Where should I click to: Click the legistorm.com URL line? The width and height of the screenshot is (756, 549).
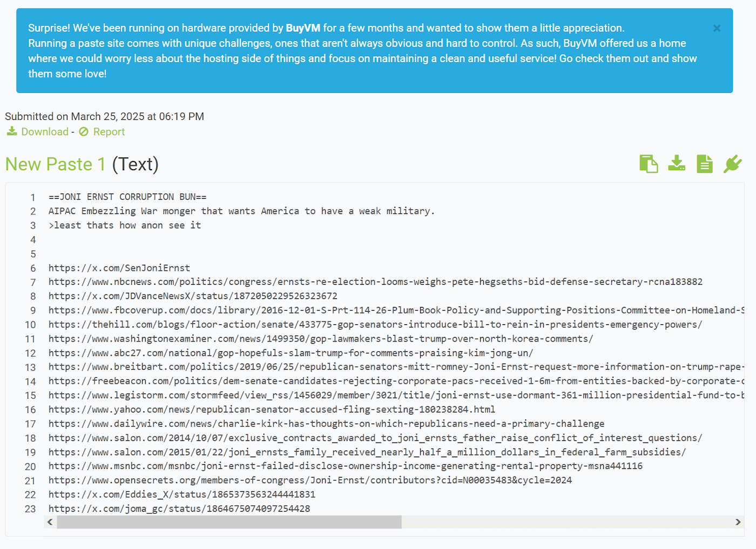click(x=396, y=395)
